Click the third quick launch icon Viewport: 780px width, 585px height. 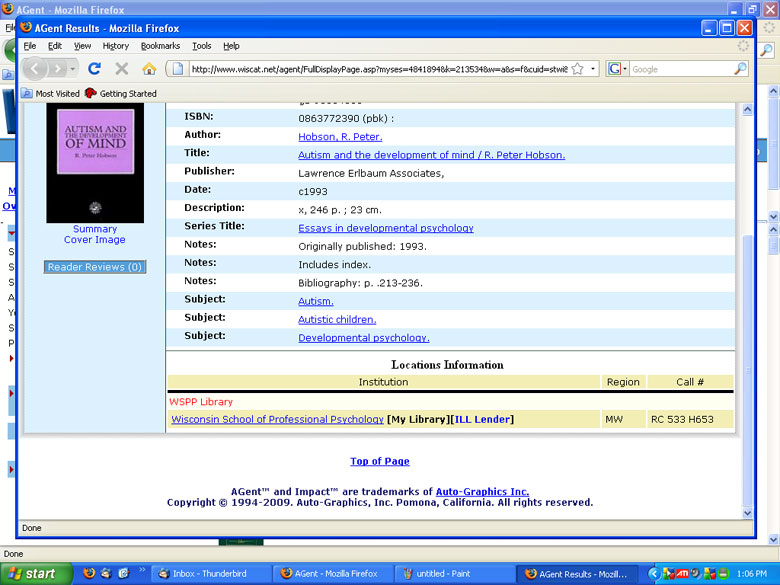pyautogui.click(x=123, y=574)
